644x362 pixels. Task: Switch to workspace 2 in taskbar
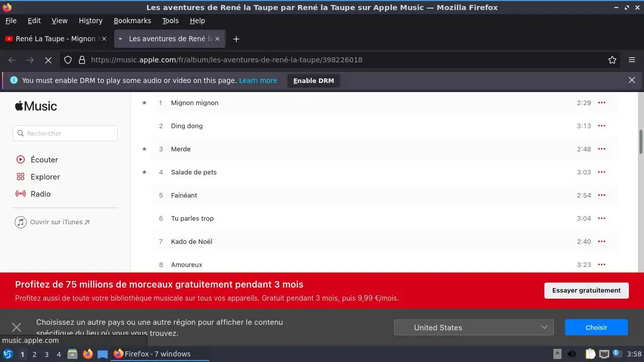[34, 354]
